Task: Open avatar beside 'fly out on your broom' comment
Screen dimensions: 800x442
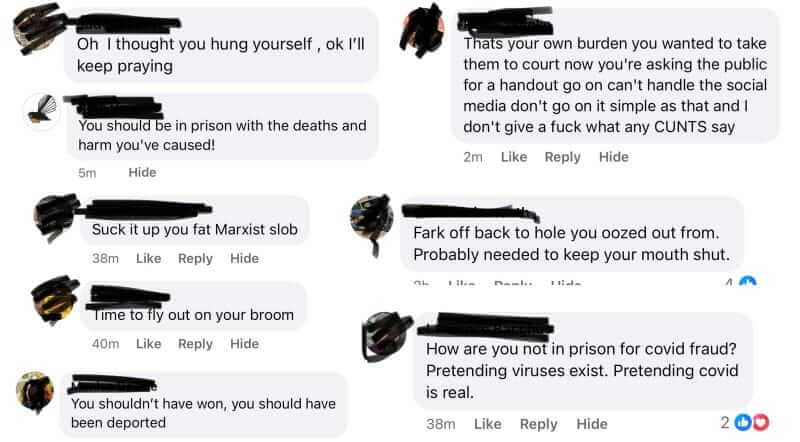Action: click(x=54, y=300)
